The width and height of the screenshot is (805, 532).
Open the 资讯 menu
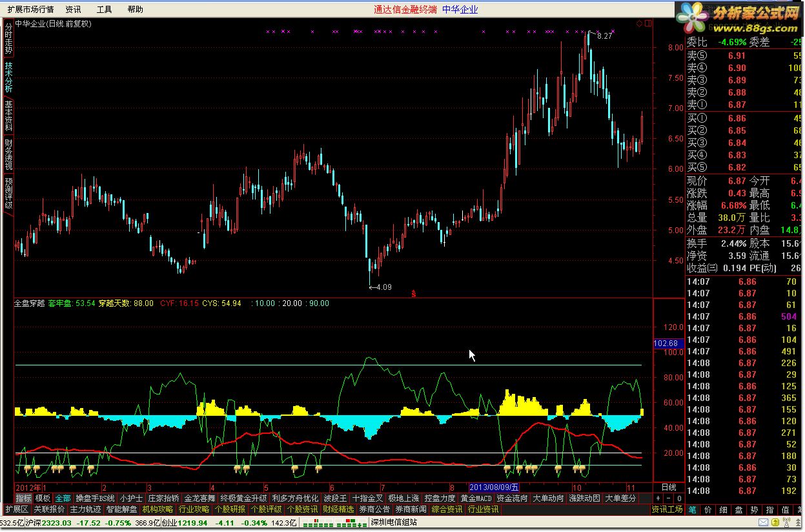coord(74,9)
